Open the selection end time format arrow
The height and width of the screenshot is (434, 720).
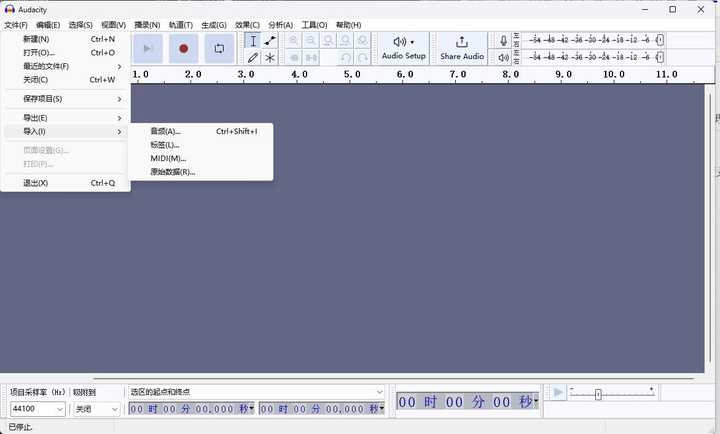(x=382, y=408)
